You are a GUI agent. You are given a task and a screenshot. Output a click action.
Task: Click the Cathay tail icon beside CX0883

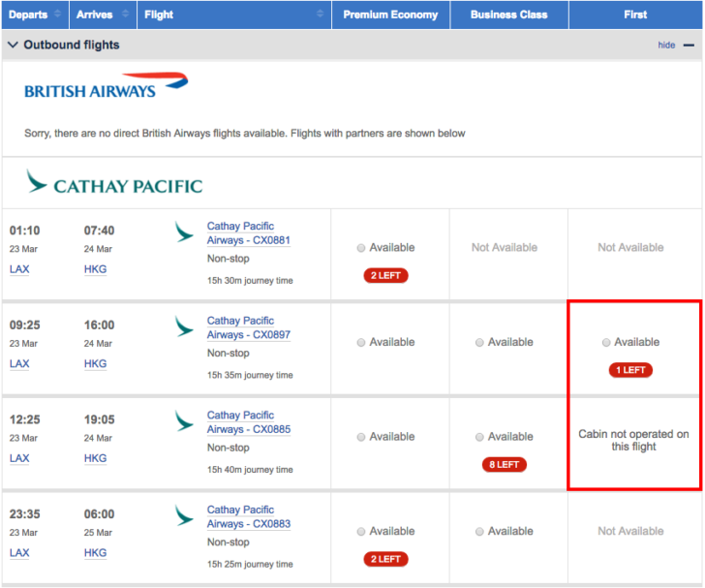pos(184,514)
